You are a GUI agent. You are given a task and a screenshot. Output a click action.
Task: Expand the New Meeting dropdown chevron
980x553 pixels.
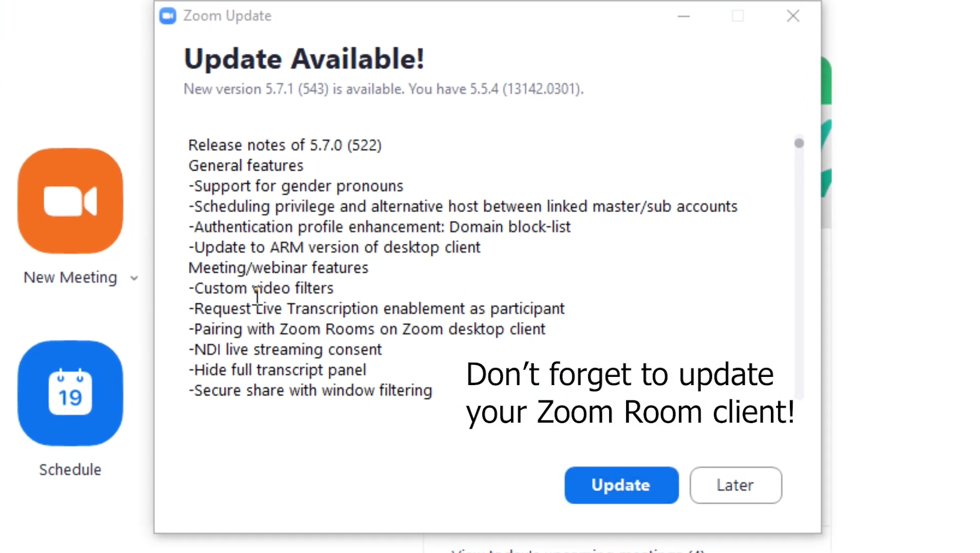[134, 278]
